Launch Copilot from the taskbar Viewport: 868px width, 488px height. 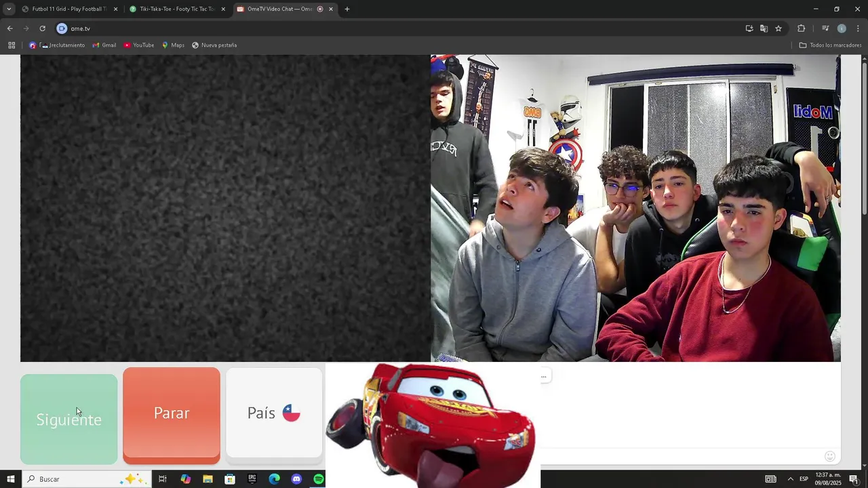coord(185,479)
